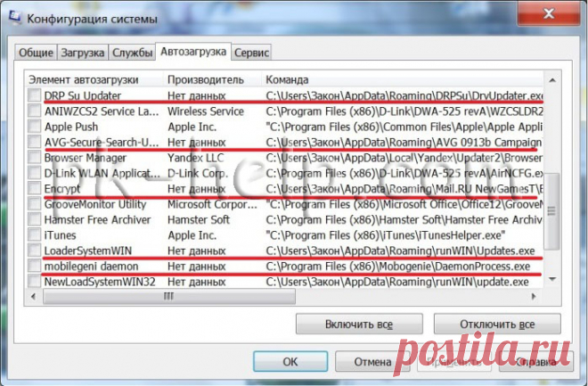588x386 pixels.
Task: Toggle LoaderSystemWIN checkbox
Action: coord(34,250)
